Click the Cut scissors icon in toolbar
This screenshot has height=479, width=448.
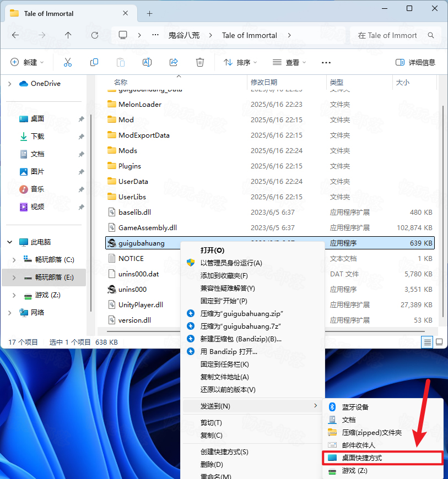point(68,62)
